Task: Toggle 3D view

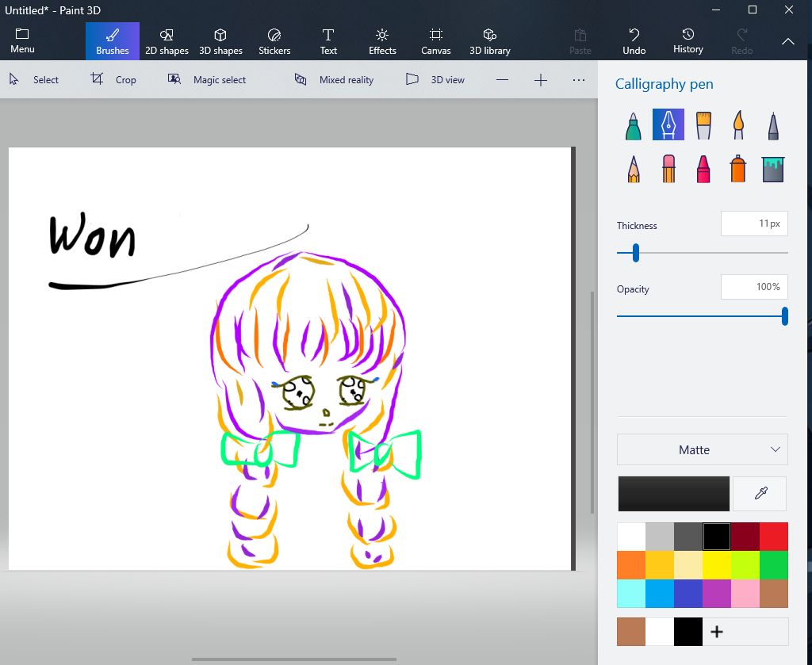Action: tap(435, 80)
